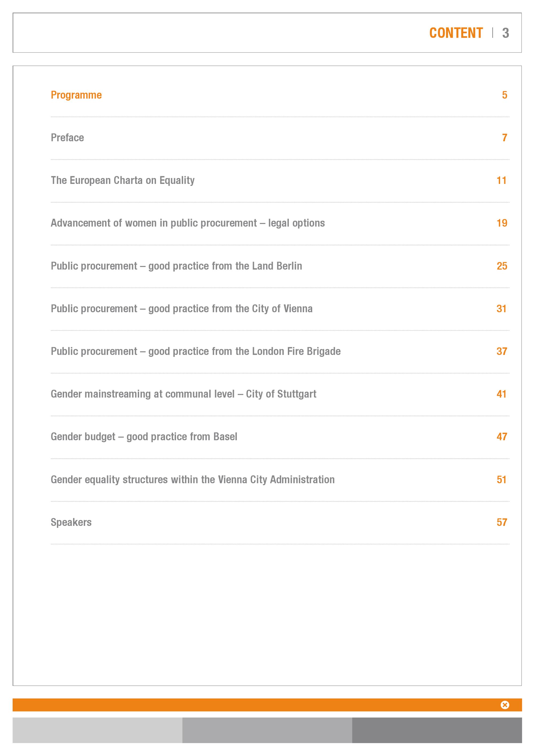Select good practice from the Land Berlin
This screenshot has width=535, height=756.
pyautogui.click(x=176, y=266)
